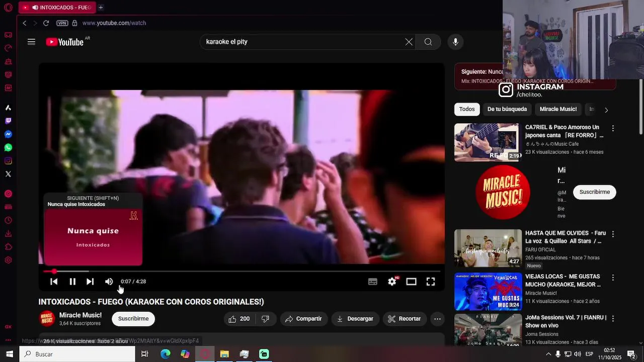Go back to the previous page
This screenshot has height=362, width=644.
(x=25, y=23)
